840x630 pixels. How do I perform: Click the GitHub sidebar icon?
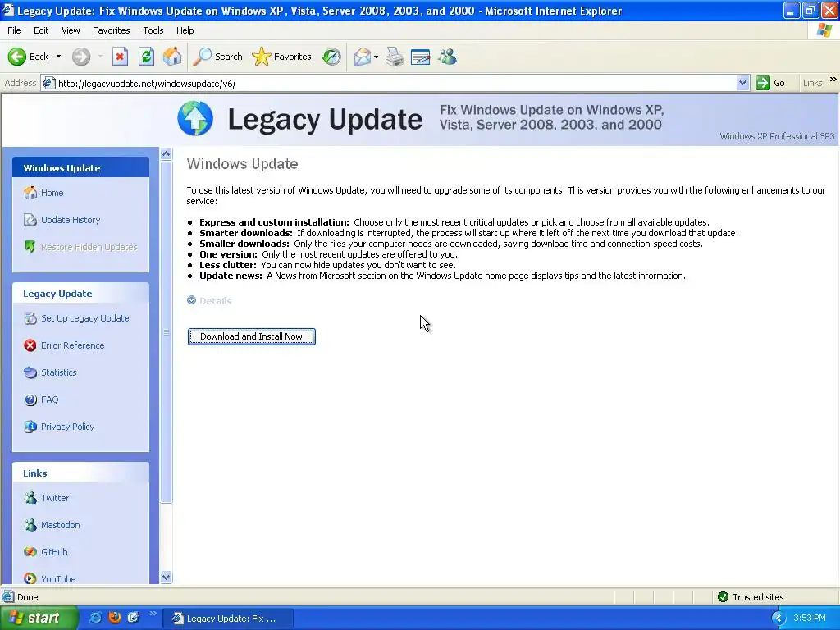pyautogui.click(x=30, y=552)
